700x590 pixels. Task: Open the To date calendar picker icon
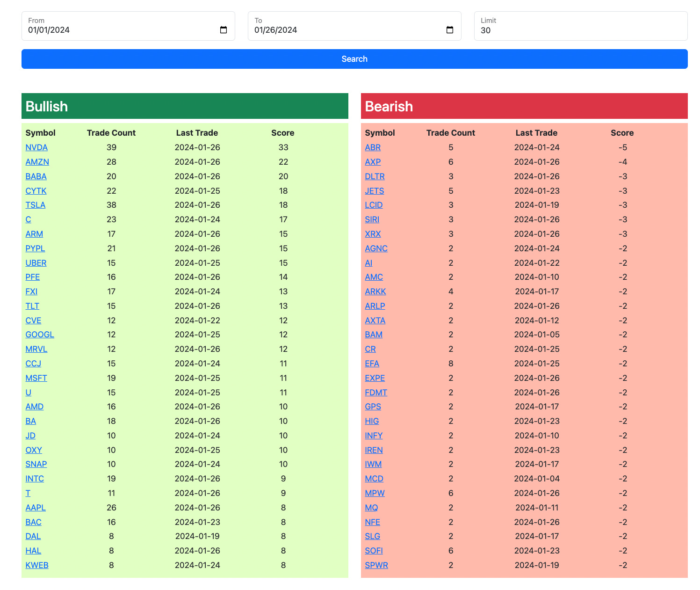[450, 30]
